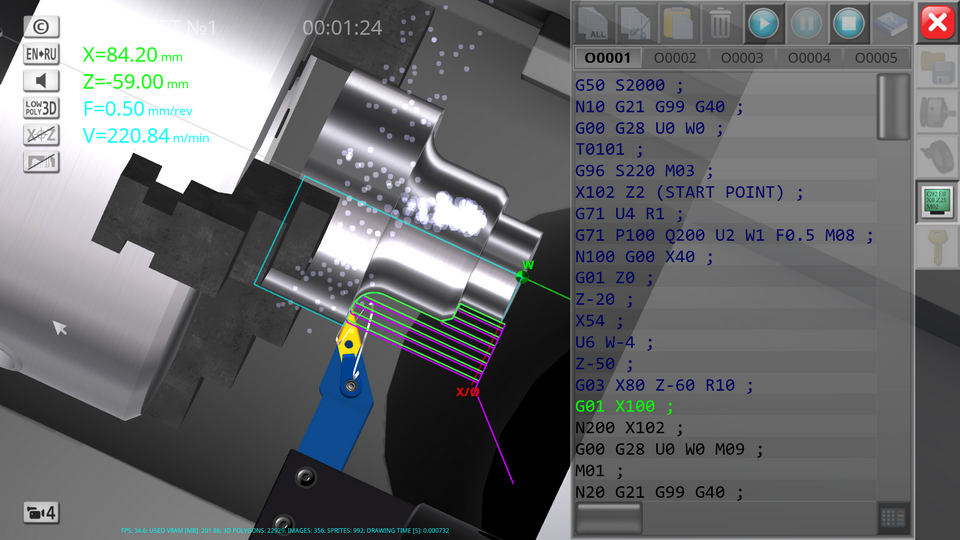Stop the simulation

848,23
